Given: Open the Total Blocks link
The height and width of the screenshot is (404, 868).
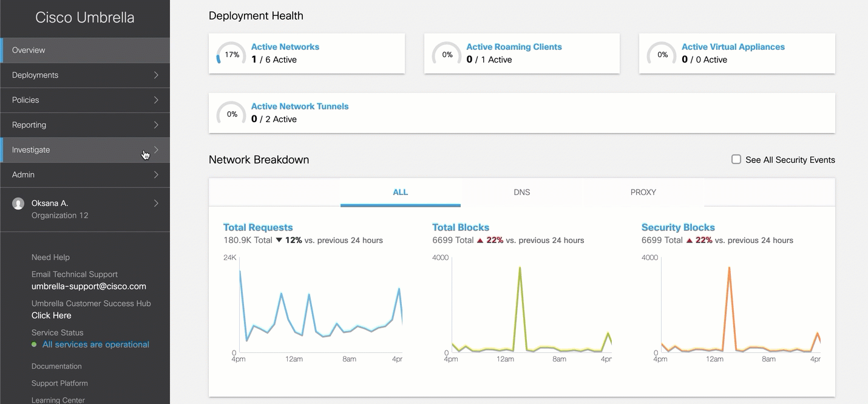Looking at the screenshot, I should (x=461, y=227).
